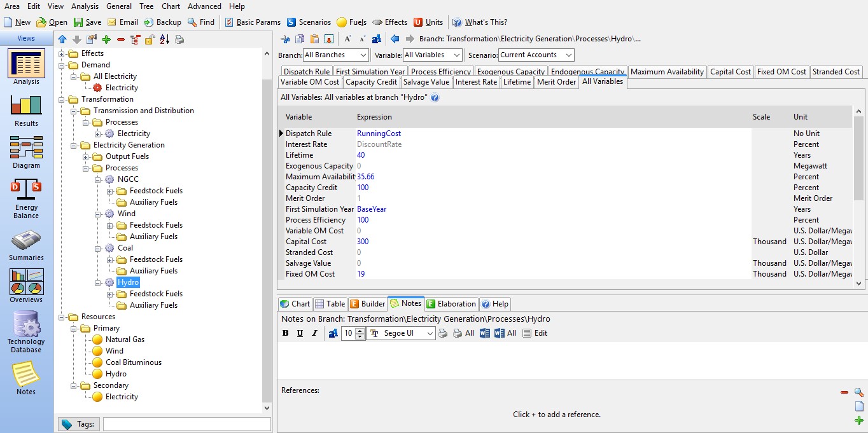The height and width of the screenshot is (433, 868).
Task: Click the padlock tree unlock icon
Action: click(150, 39)
